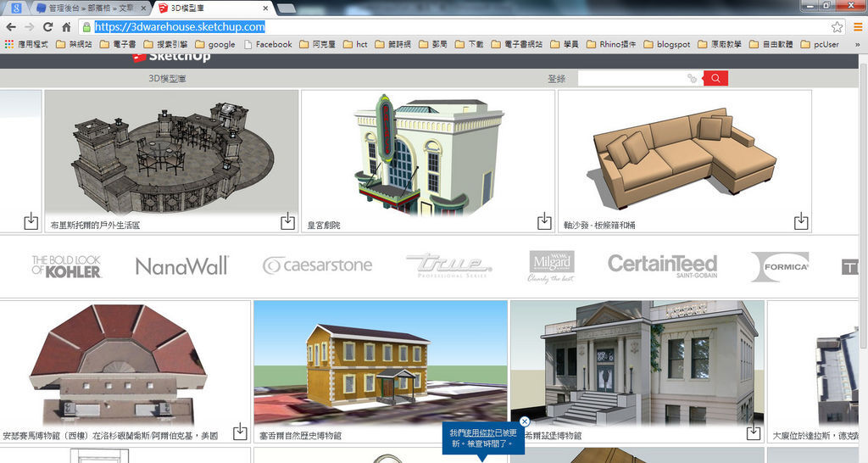868x463 pixels.
Task: Open the pcUser bookmark folder
Action: point(820,44)
